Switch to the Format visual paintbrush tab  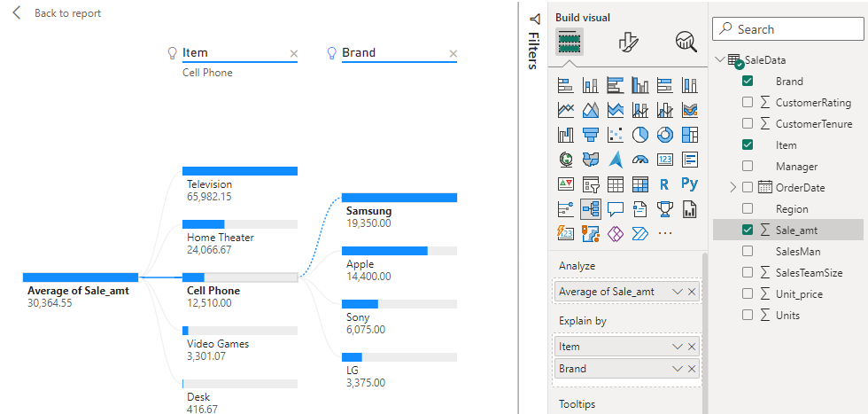click(x=628, y=42)
